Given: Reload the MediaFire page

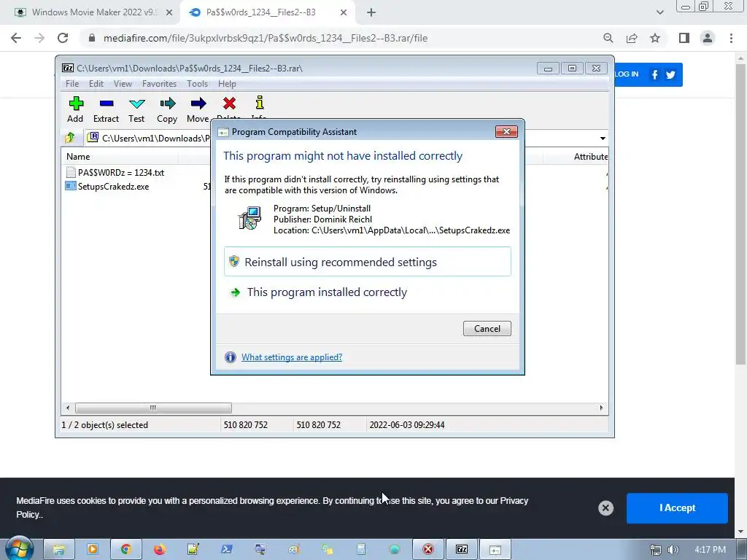Looking at the screenshot, I should point(63,38).
